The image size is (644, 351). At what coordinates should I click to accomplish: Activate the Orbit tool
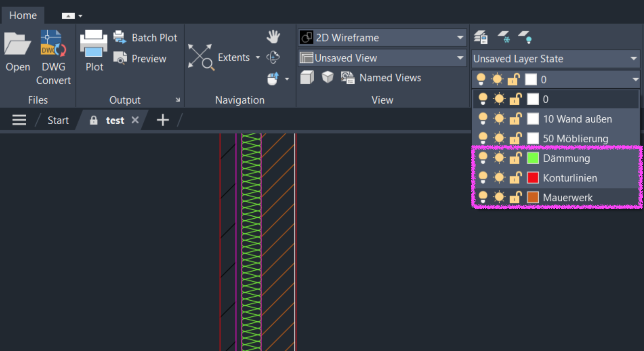(273, 57)
